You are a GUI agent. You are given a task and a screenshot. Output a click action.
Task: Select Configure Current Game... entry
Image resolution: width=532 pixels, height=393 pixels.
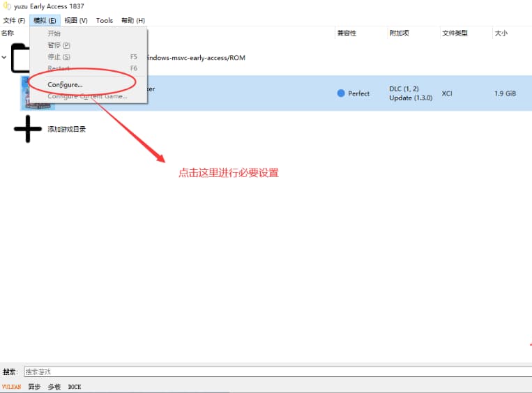point(89,96)
